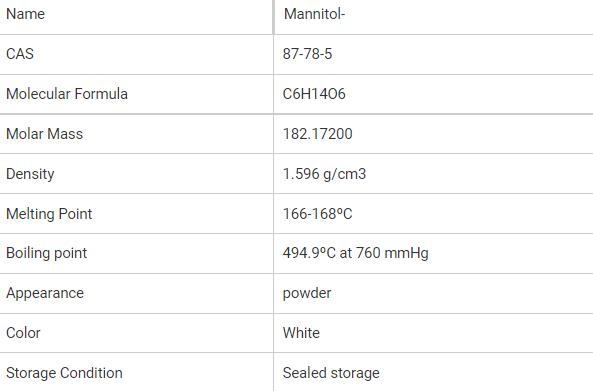Screen dimensions: 593x391
Task: Click the Molecular Formula label
Action: point(67,94)
